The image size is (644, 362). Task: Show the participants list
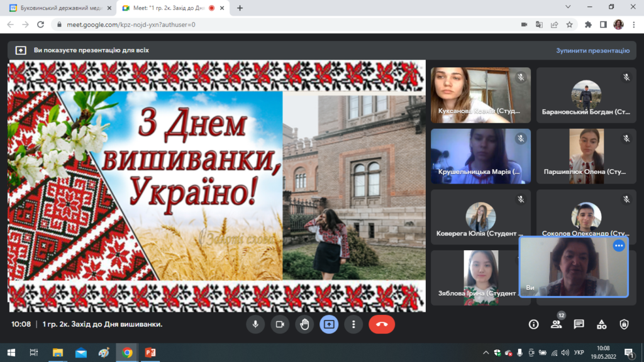pyautogui.click(x=556, y=324)
